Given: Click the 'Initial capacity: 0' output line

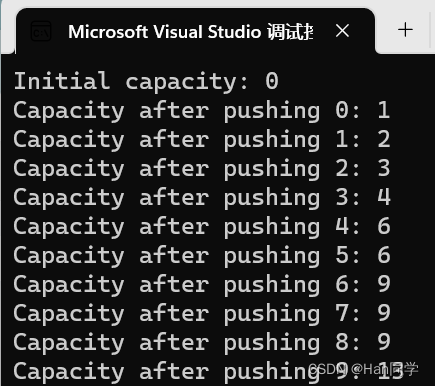Looking at the screenshot, I should coord(146,82).
